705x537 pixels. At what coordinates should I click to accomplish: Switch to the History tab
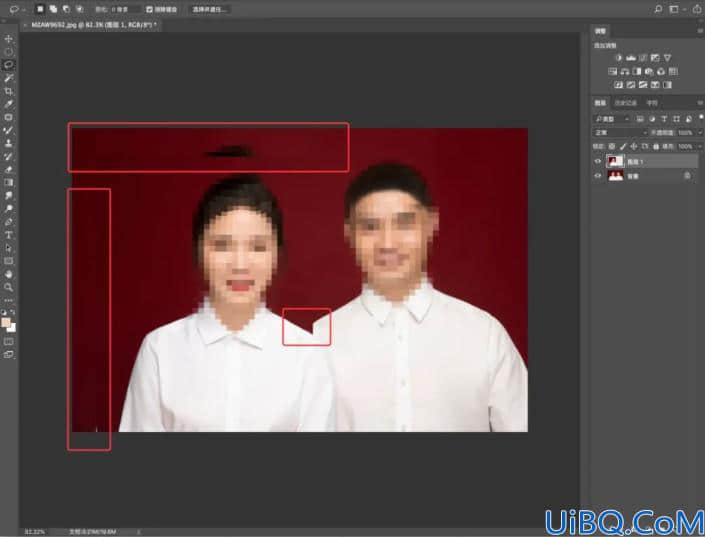coord(625,103)
